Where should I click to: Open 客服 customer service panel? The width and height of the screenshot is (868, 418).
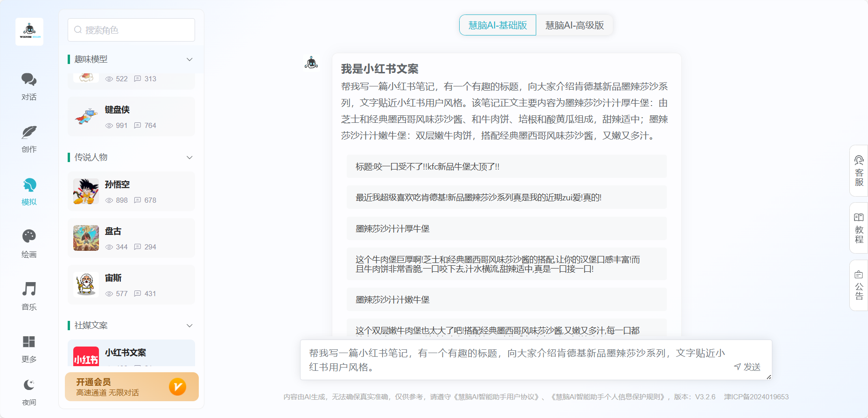click(x=859, y=171)
